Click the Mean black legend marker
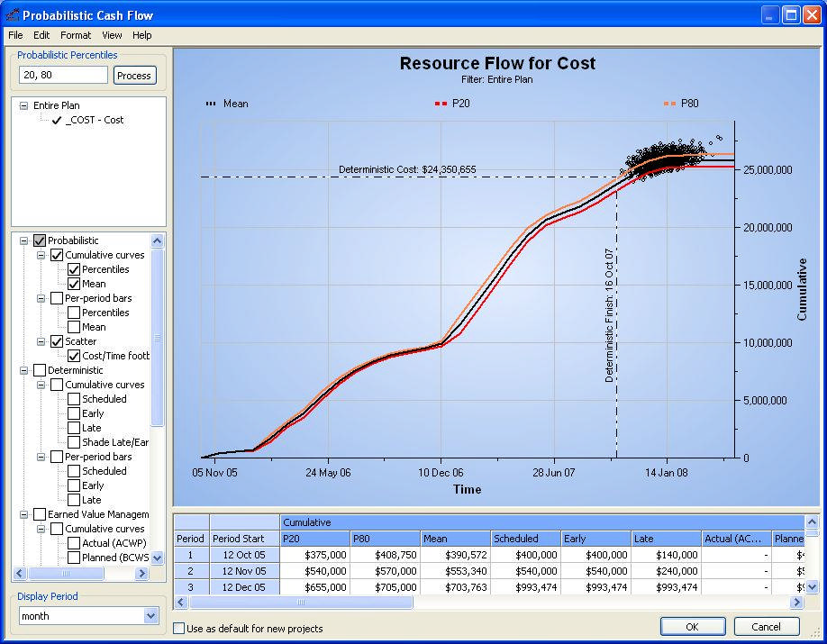This screenshot has width=827, height=644. 211,104
